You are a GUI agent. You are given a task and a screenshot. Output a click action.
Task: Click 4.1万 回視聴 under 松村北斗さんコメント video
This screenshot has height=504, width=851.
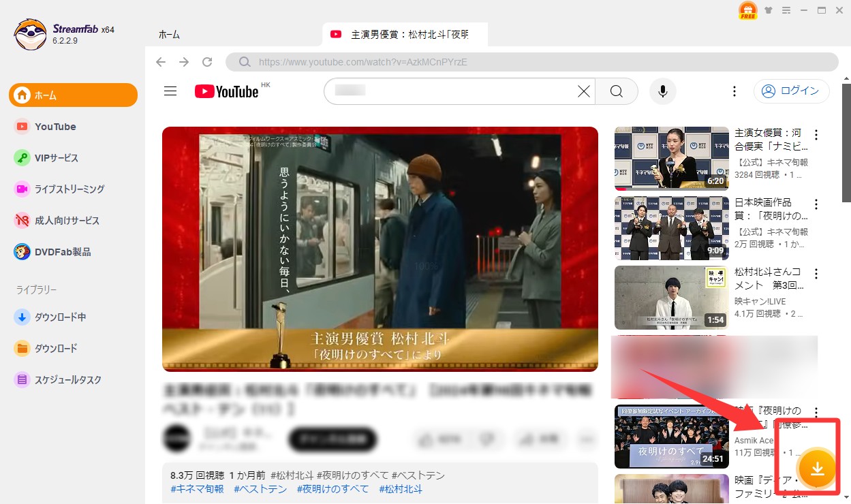click(x=758, y=314)
